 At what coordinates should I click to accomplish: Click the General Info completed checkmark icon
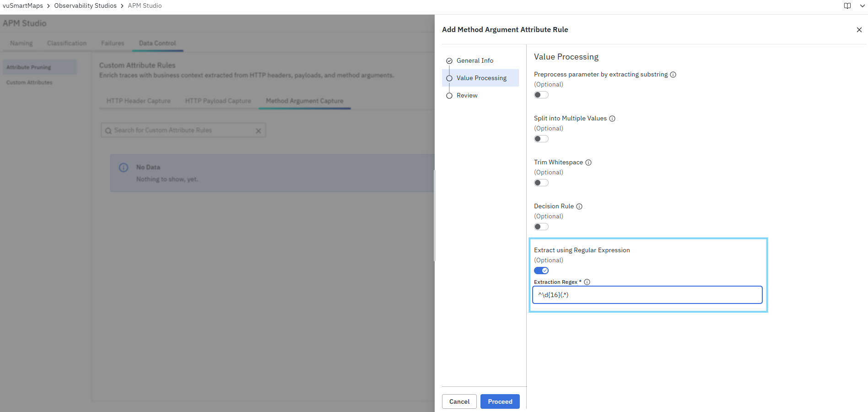coord(449,61)
